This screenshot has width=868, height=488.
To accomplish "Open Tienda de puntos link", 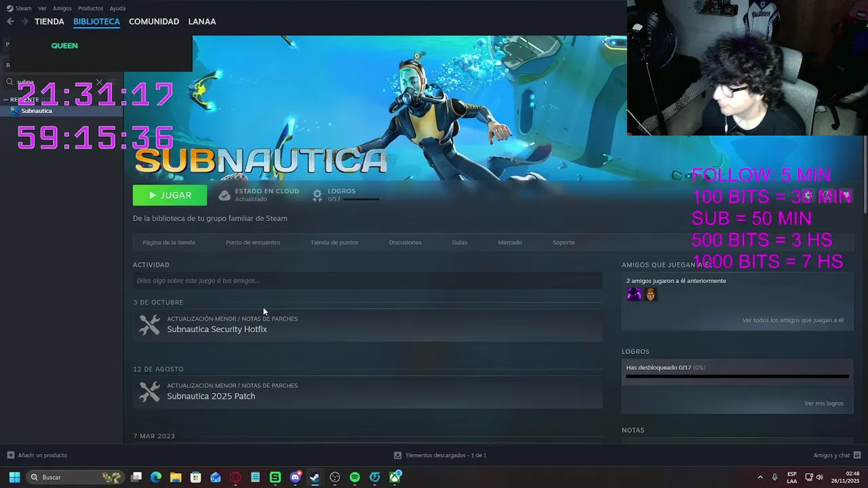I will pos(334,242).
